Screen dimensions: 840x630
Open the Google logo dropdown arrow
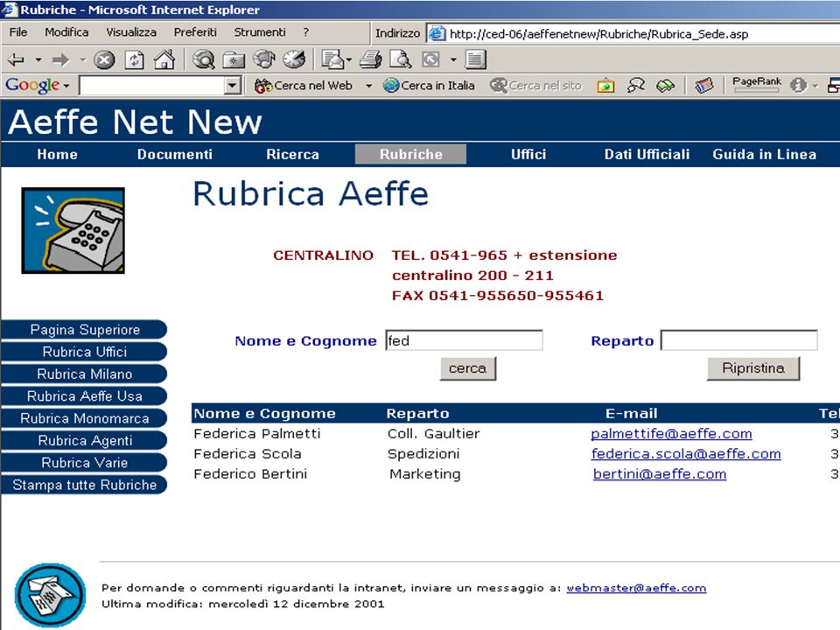pyautogui.click(x=66, y=86)
